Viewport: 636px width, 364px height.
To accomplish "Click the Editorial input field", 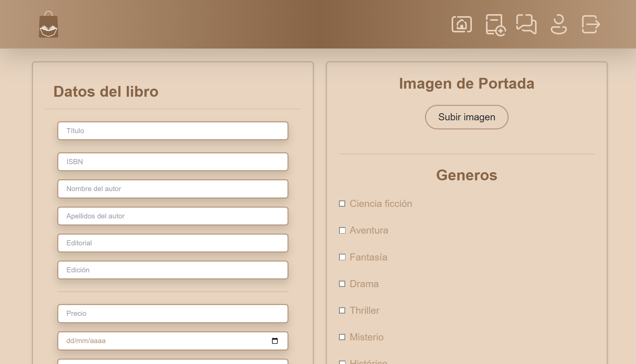I will pos(173,243).
